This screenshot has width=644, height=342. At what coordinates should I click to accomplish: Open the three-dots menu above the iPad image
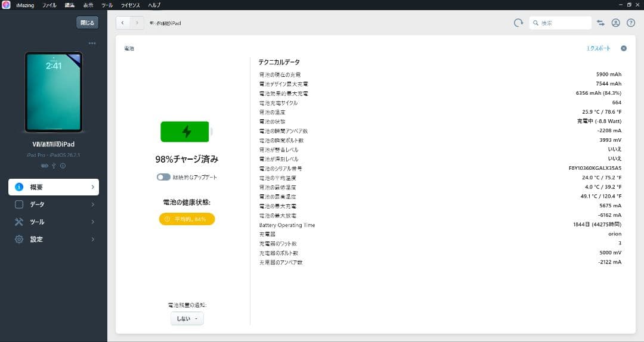click(92, 43)
